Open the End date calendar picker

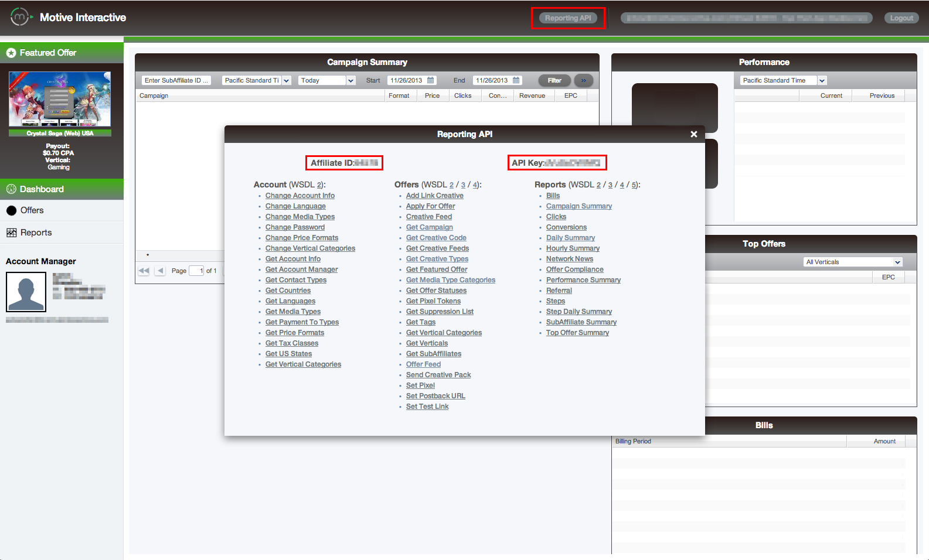[x=516, y=80]
